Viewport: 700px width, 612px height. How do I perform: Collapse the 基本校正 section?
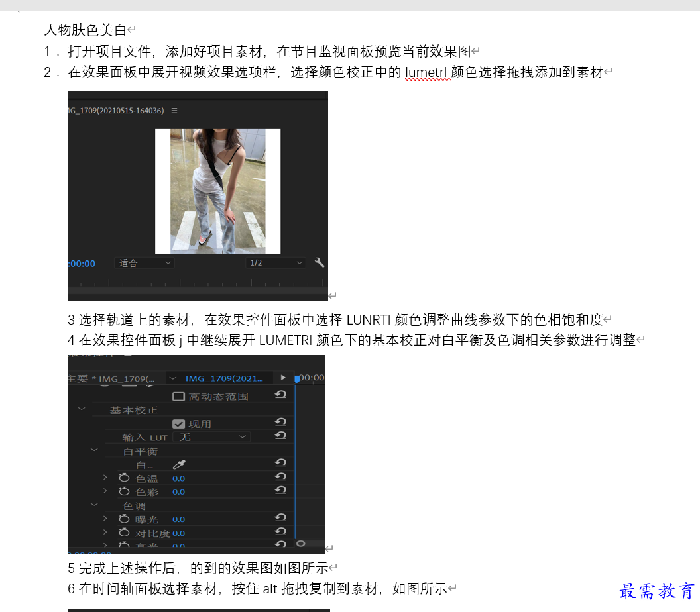pos(82,409)
